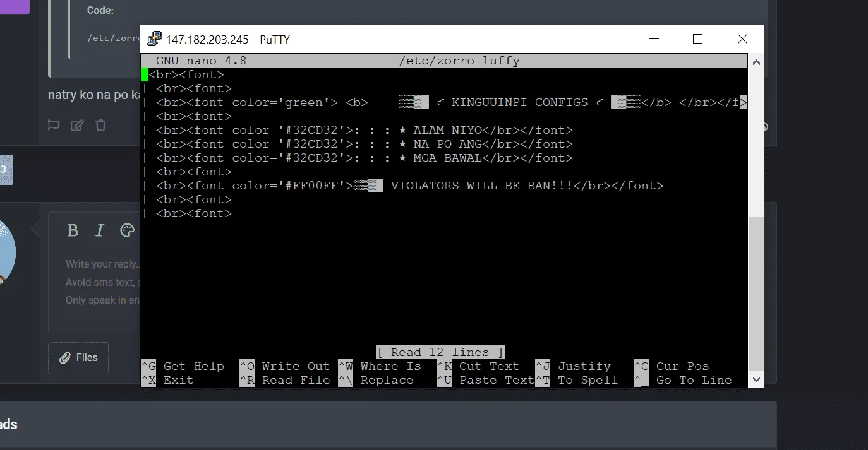Viewport: 868px width, 450px height.
Task: Click the '^\ Replace' nano shortcut
Action: (x=376, y=380)
